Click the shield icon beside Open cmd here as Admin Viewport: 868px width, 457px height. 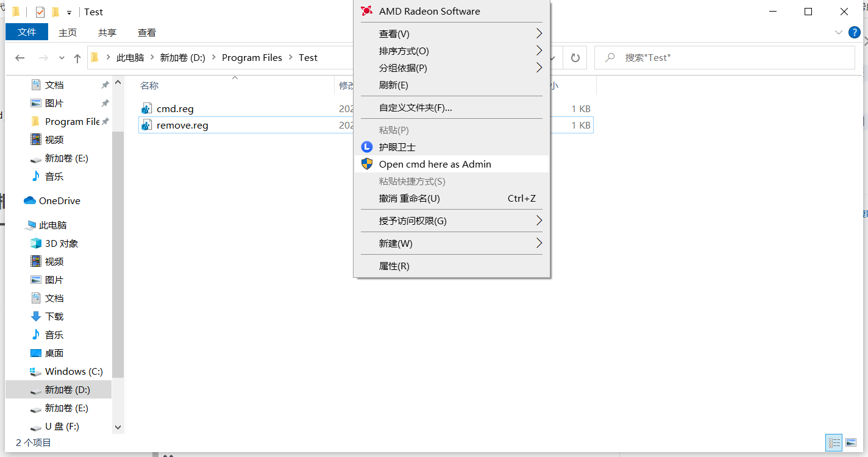click(366, 164)
